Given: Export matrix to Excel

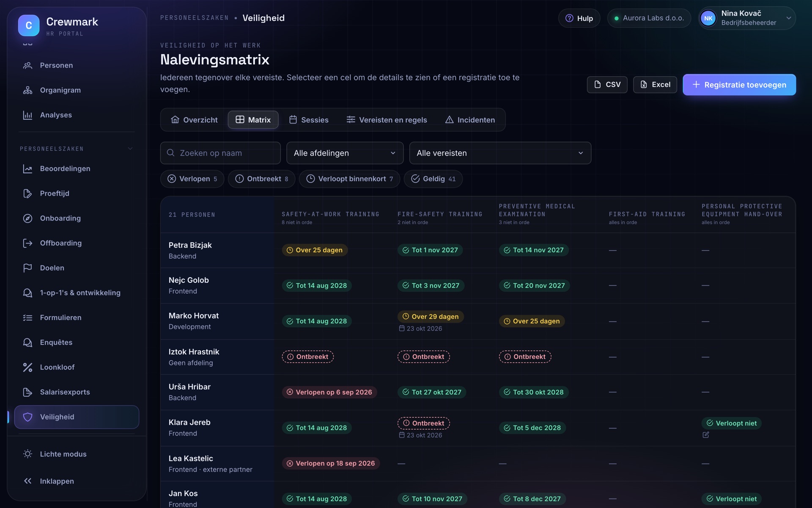Looking at the screenshot, I should (655, 85).
